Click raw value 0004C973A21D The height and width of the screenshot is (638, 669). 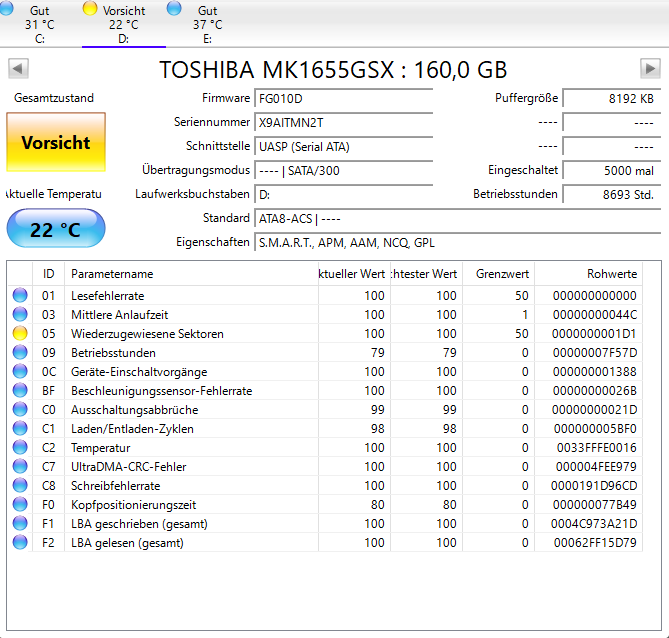pyautogui.click(x=594, y=524)
